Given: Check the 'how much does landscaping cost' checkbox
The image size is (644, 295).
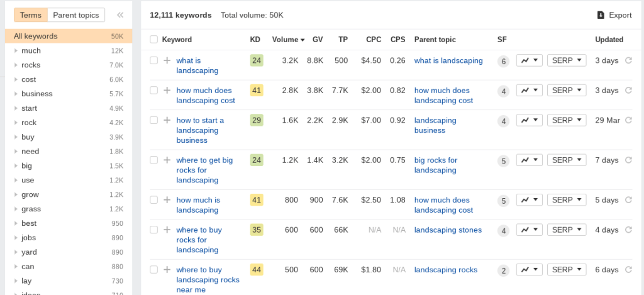Looking at the screenshot, I should click(x=153, y=91).
